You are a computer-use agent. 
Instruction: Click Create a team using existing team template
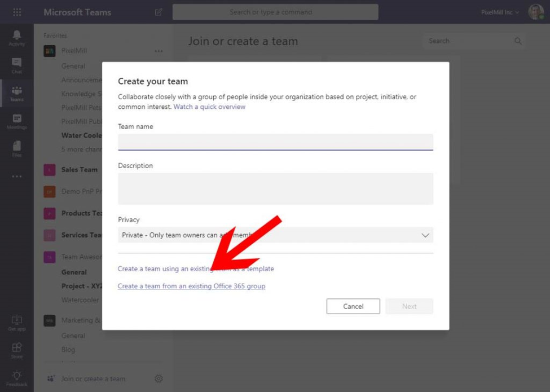196,268
